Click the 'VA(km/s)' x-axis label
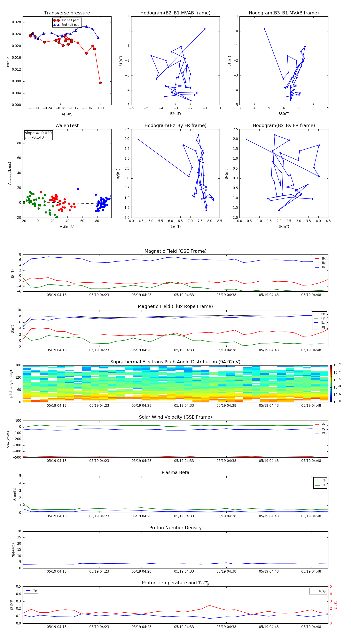Screen dimensions: 351x644 click(x=67, y=227)
